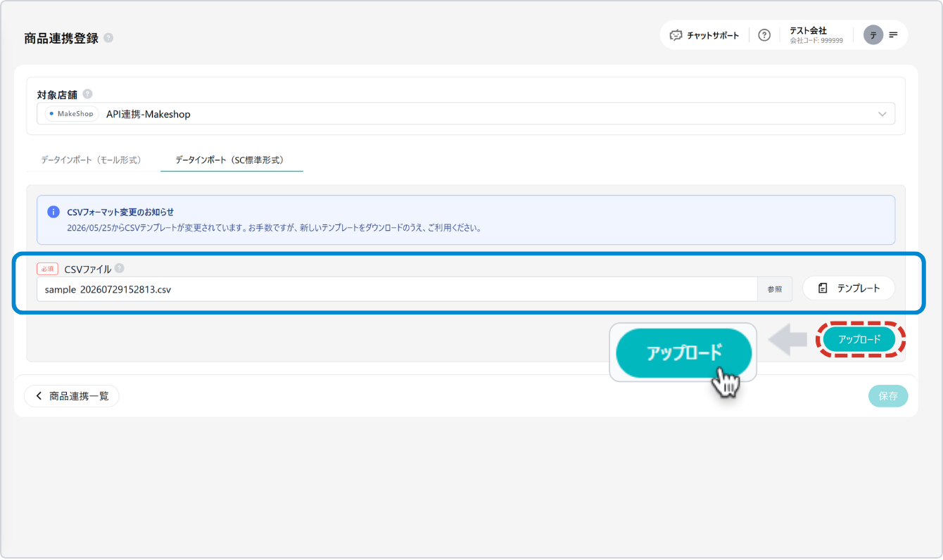Viewport: 943px width, 560px height.
Task: Click the CSV file name input field
Action: [x=397, y=289]
